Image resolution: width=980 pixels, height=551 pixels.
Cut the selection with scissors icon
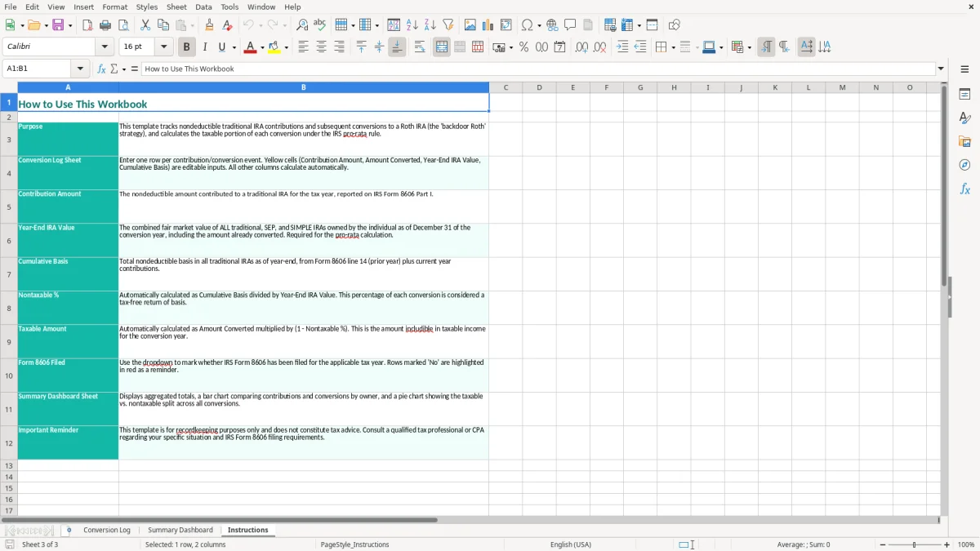(x=145, y=25)
